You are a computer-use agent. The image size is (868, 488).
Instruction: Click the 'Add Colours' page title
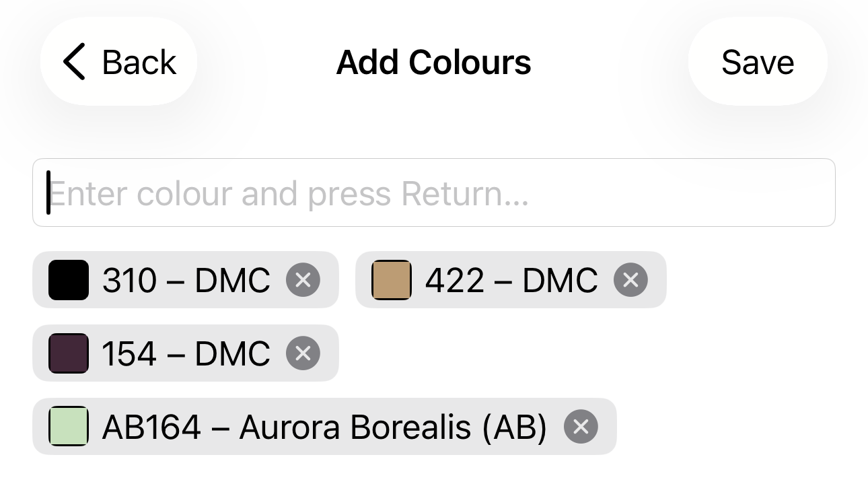434,62
